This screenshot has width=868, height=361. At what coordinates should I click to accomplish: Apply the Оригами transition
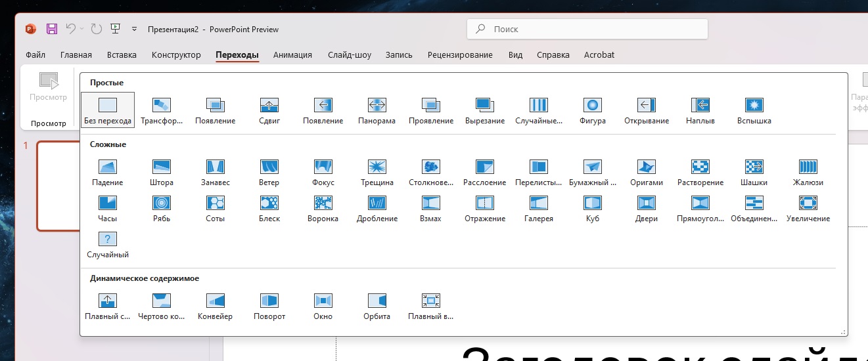tap(647, 171)
